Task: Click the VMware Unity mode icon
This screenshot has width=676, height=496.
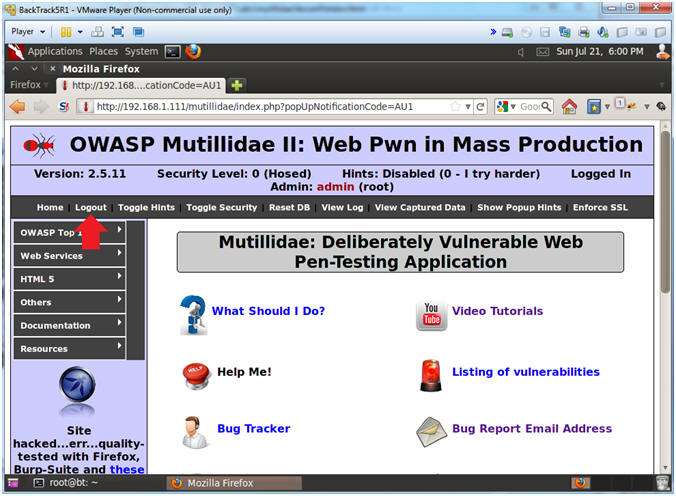Action: coord(138,32)
